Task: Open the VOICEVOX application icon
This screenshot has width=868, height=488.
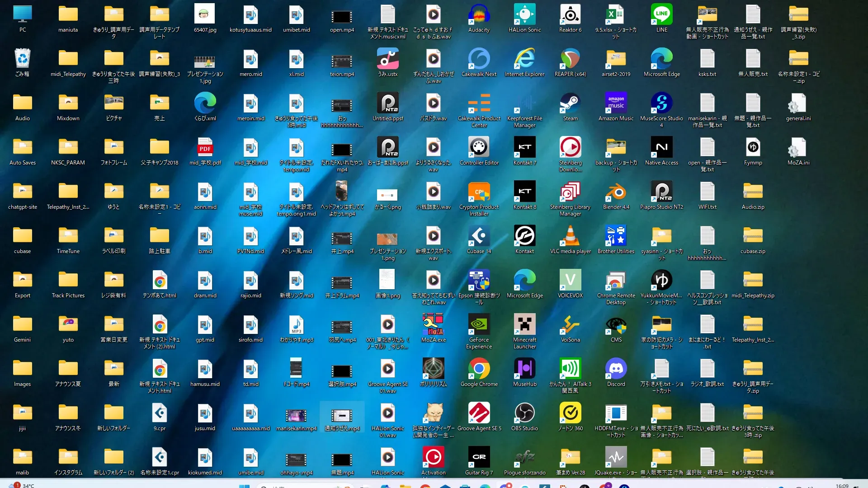Action: tap(570, 281)
